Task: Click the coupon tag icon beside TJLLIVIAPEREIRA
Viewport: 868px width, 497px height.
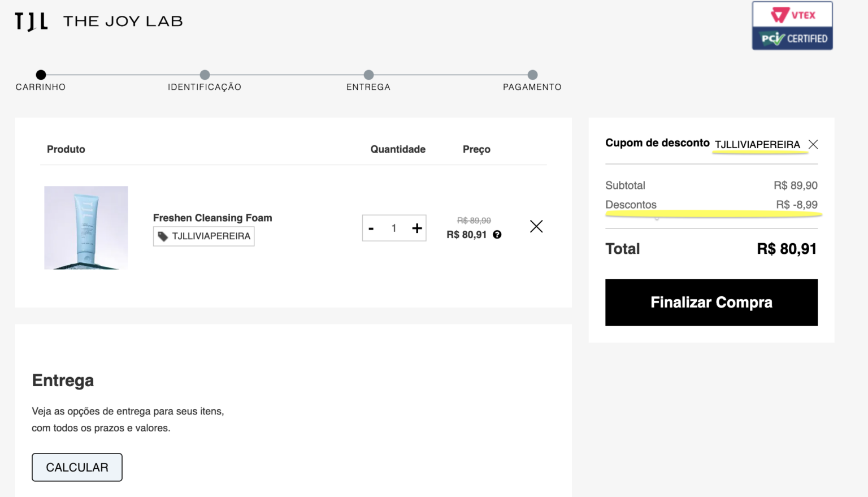Action: coord(164,236)
